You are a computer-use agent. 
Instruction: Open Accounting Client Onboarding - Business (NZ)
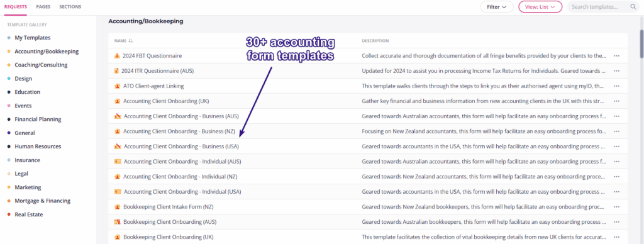[x=179, y=131]
